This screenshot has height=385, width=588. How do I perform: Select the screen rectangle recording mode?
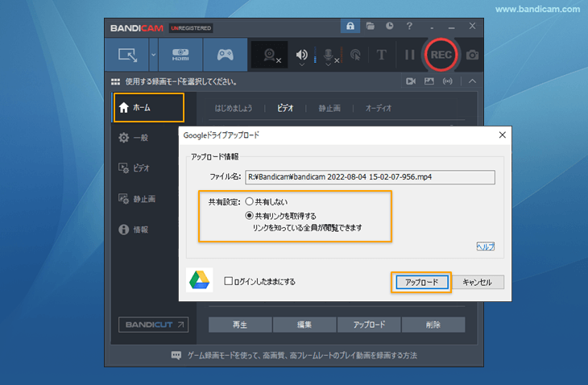pos(127,55)
